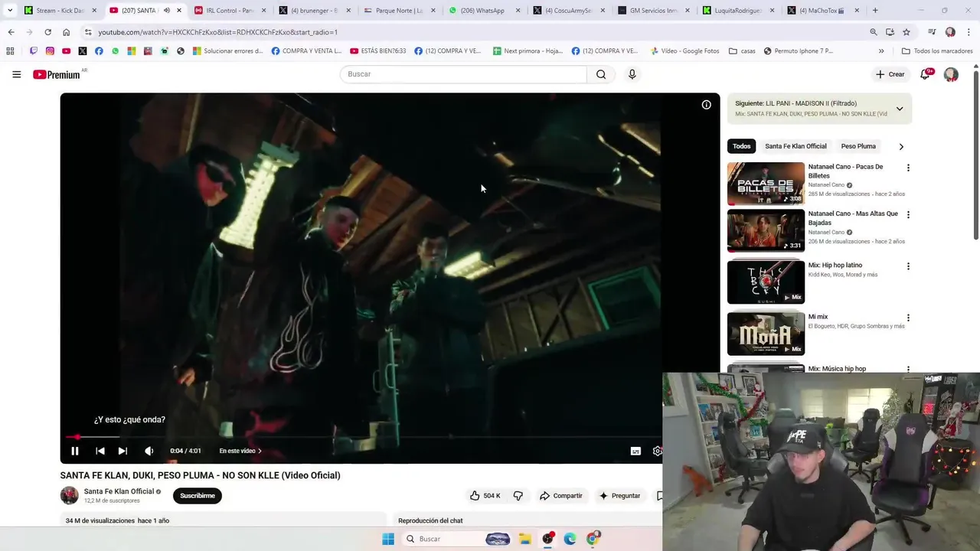Click the video info icon at top right
Image resolution: width=980 pixels, height=551 pixels.
point(706,105)
